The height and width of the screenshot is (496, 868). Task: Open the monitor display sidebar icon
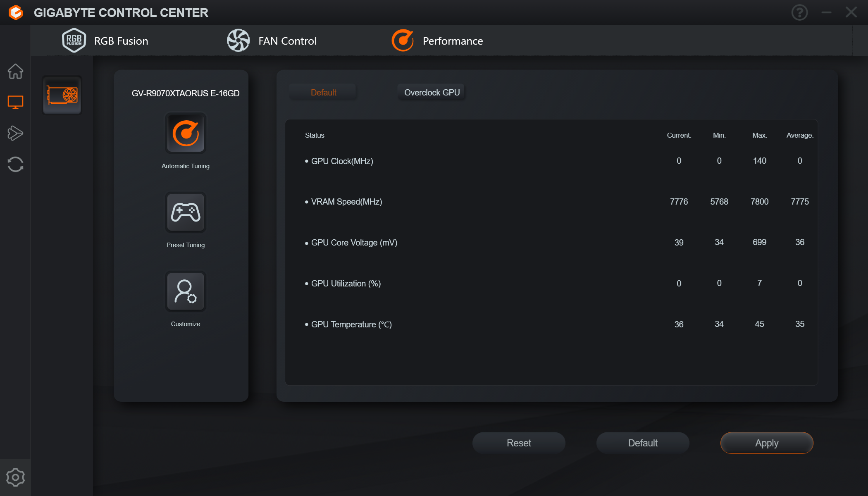(x=15, y=102)
